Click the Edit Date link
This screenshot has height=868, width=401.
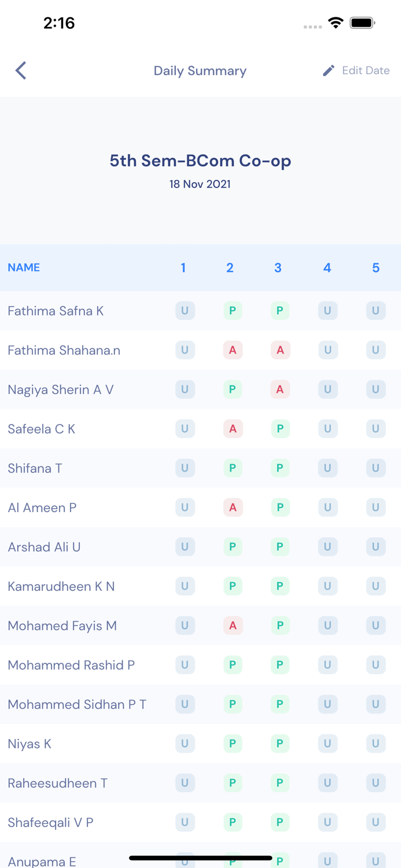tap(366, 70)
